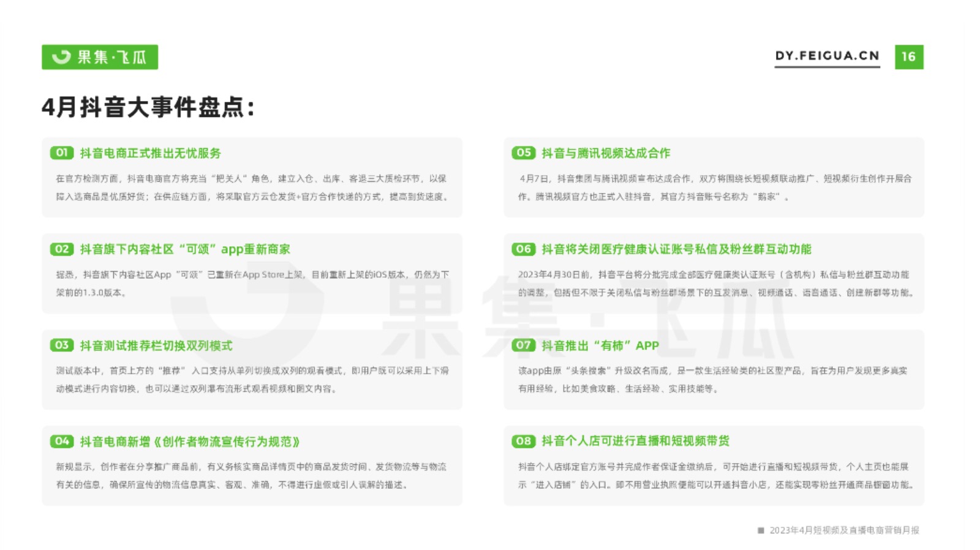Click the 04 number badge
This screenshot has width=980, height=550.
pos(62,441)
